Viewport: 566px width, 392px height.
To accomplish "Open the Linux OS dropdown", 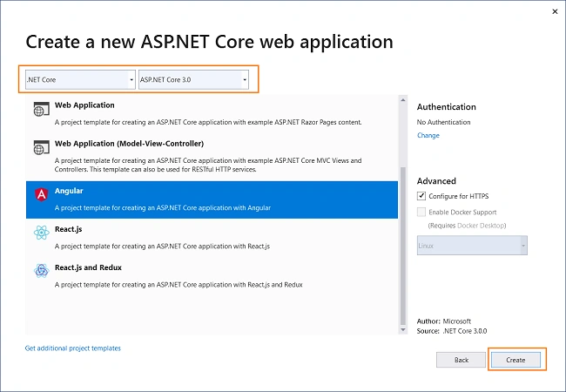I will pyautogui.click(x=472, y=246).
